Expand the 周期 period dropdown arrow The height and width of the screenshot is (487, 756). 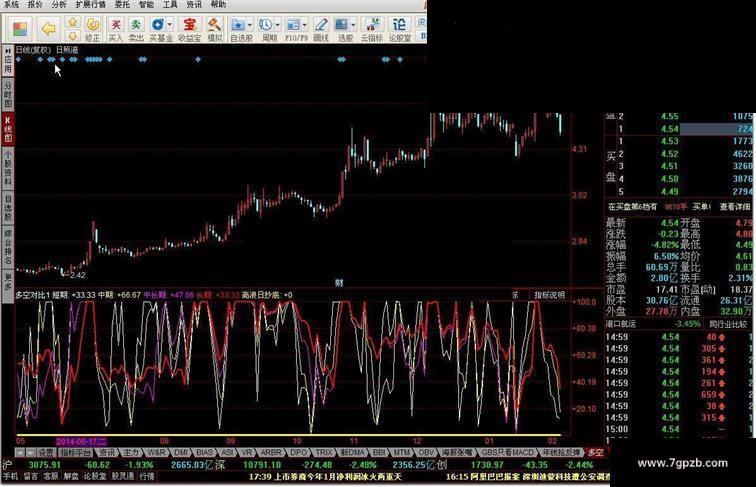click(x=277, y=24)
